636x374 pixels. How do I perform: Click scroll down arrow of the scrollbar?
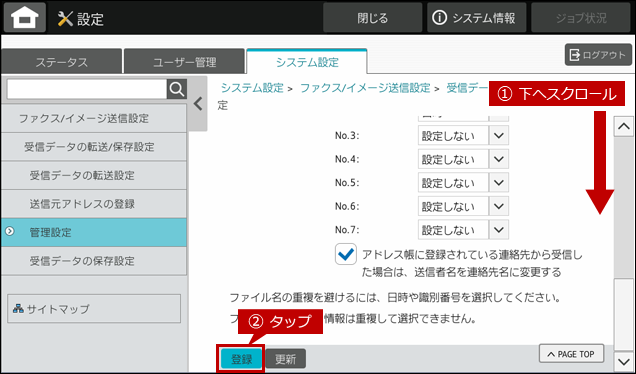coord(623,361)
